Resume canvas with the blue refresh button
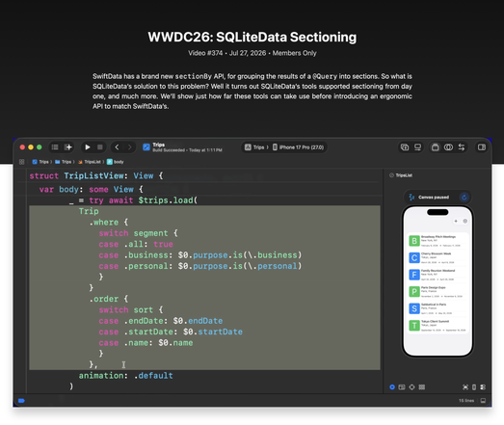The height and width of the screenshot is (425, 504). click(464, 197)
